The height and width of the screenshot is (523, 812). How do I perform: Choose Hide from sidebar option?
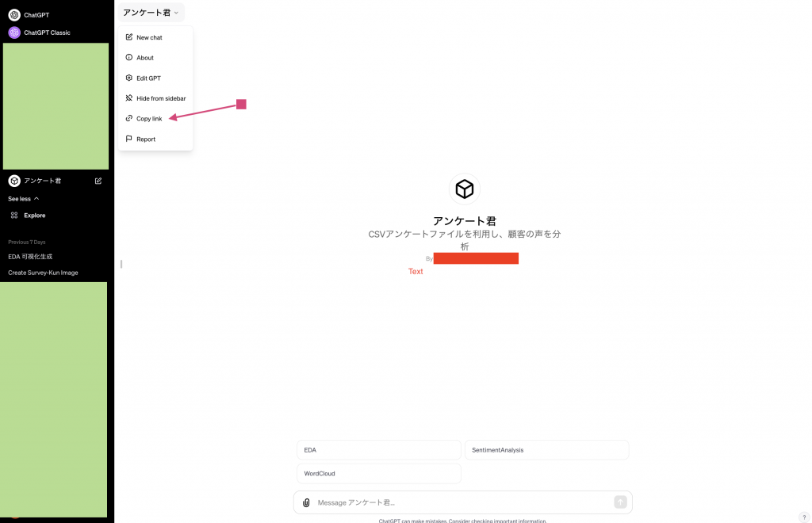click(x=161, y=98)
